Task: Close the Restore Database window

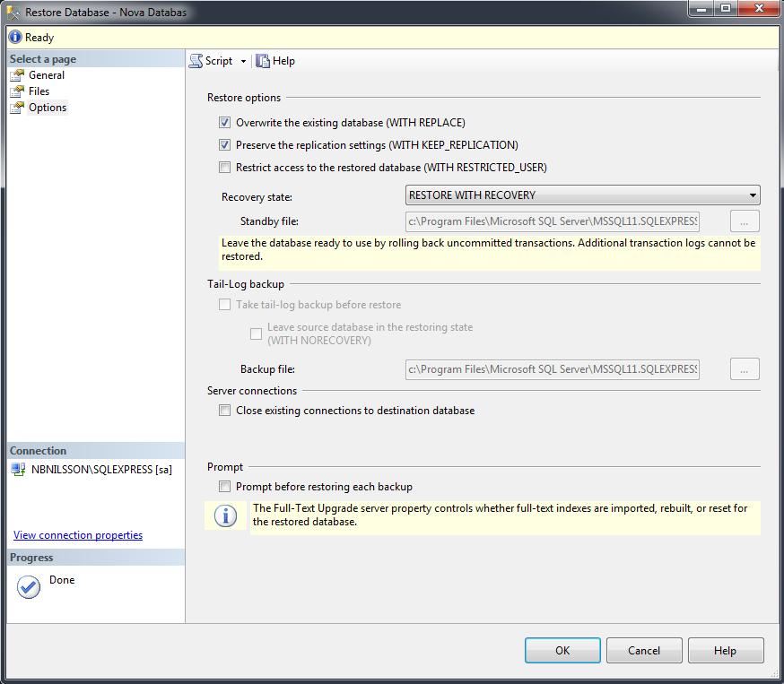Action: click(x=759, y=8)
